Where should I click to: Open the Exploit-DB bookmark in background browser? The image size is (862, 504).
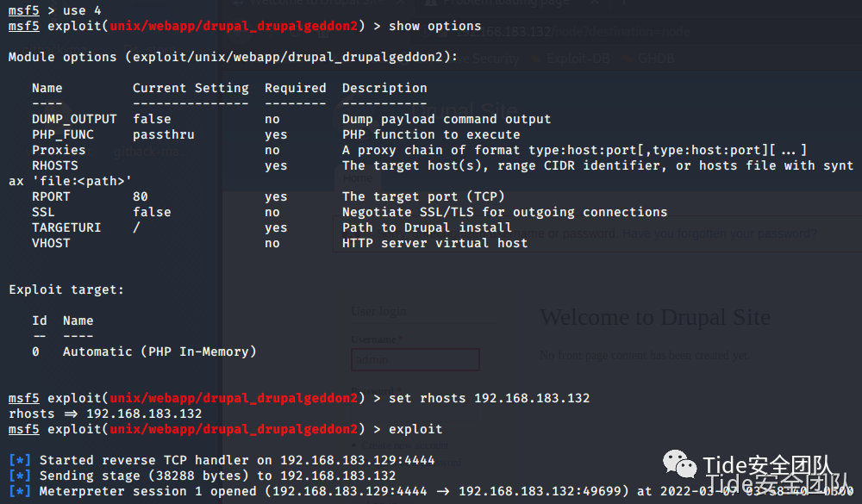click(x=572, y=59)
